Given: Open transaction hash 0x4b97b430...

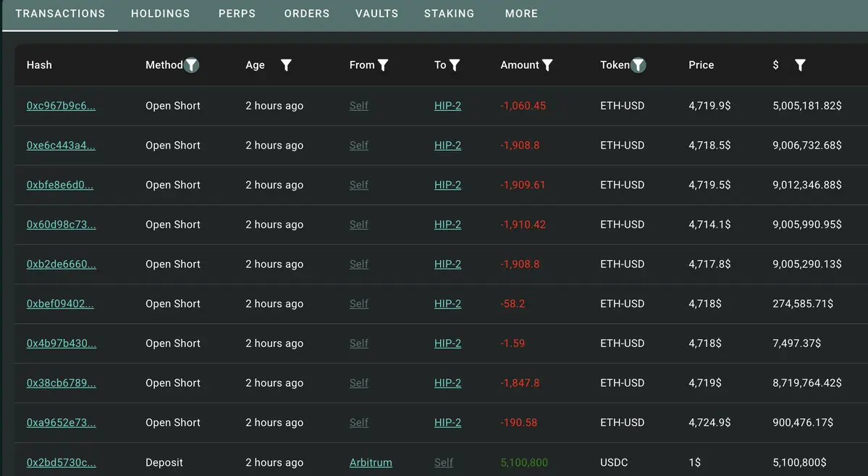Looking at the screenshot, I should click(61, 343).
